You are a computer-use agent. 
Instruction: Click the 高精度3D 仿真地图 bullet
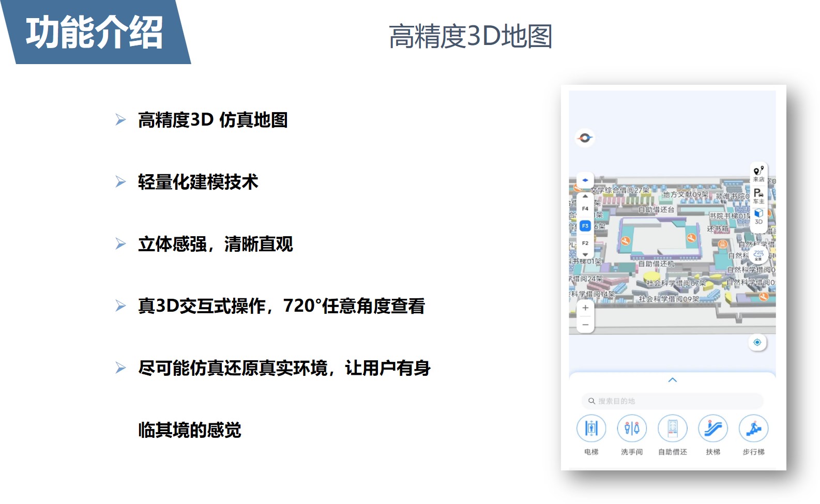[212, 120]
